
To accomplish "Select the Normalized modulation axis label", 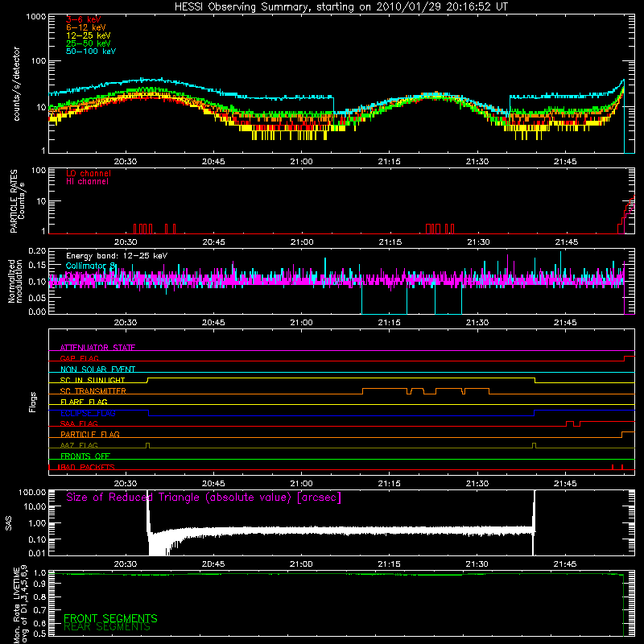I will coord(15,281).
